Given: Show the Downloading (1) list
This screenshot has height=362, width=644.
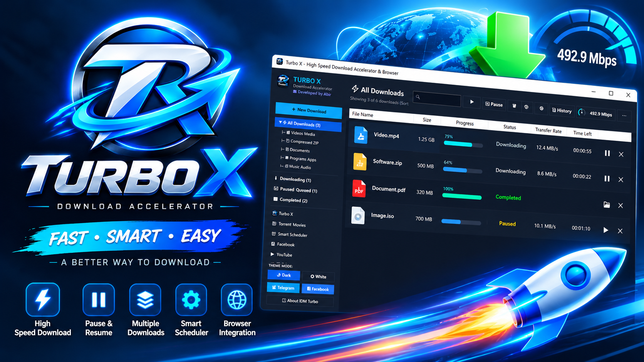Looking at the screenshot, I should [x=293, y=179].
